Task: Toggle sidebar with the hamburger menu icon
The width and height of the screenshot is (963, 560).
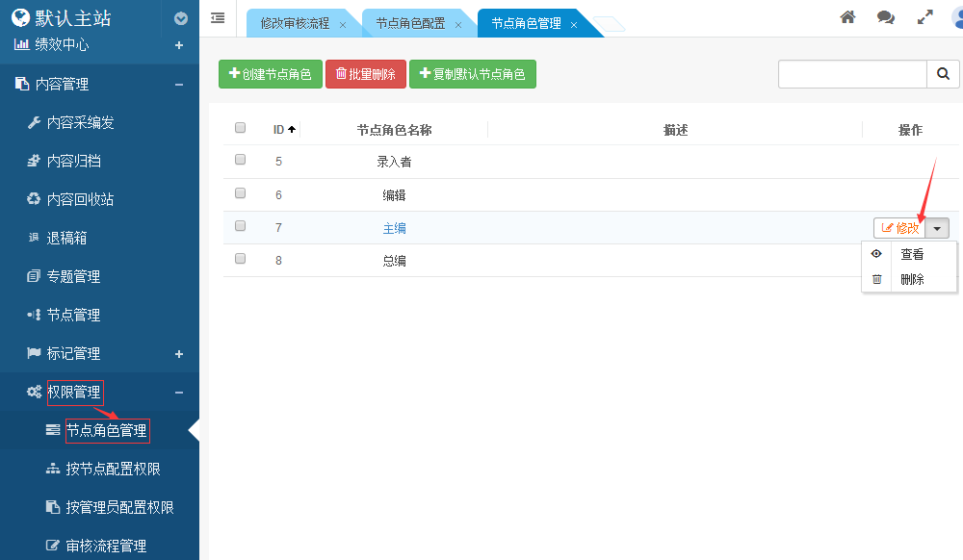Action: pyautogui.click(x=218, y=17)
